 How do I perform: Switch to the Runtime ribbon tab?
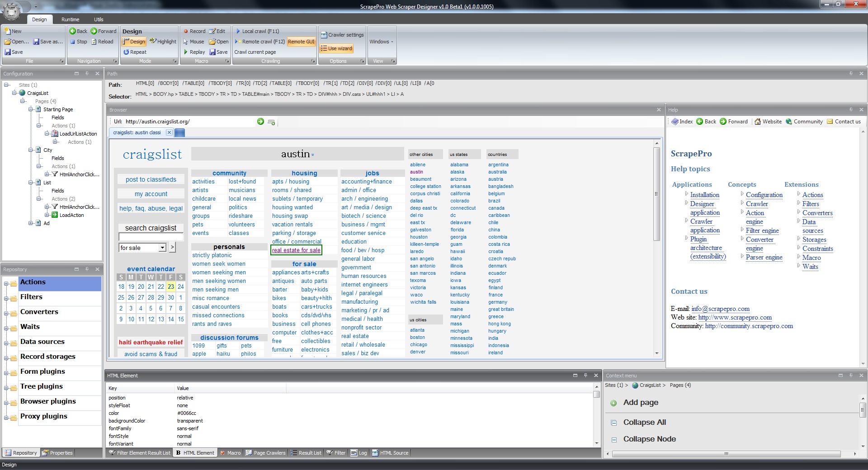point(71,19)
